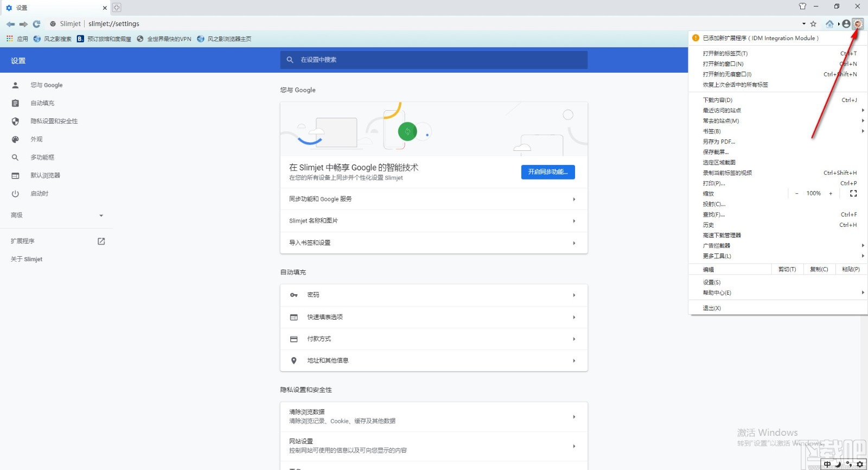Choose 打印 print from the menu
Screen dimensions: 868x470
click(x=778, y=183)
